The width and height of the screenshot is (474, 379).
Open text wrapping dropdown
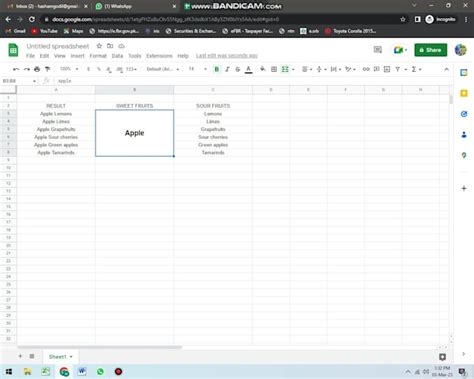[x=335, y=69]
